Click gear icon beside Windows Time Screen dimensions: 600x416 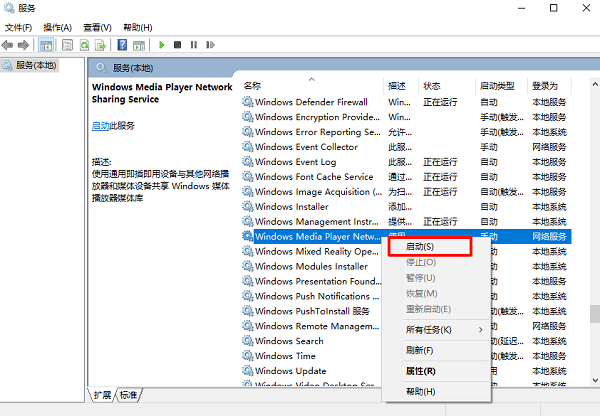point(248,356)
